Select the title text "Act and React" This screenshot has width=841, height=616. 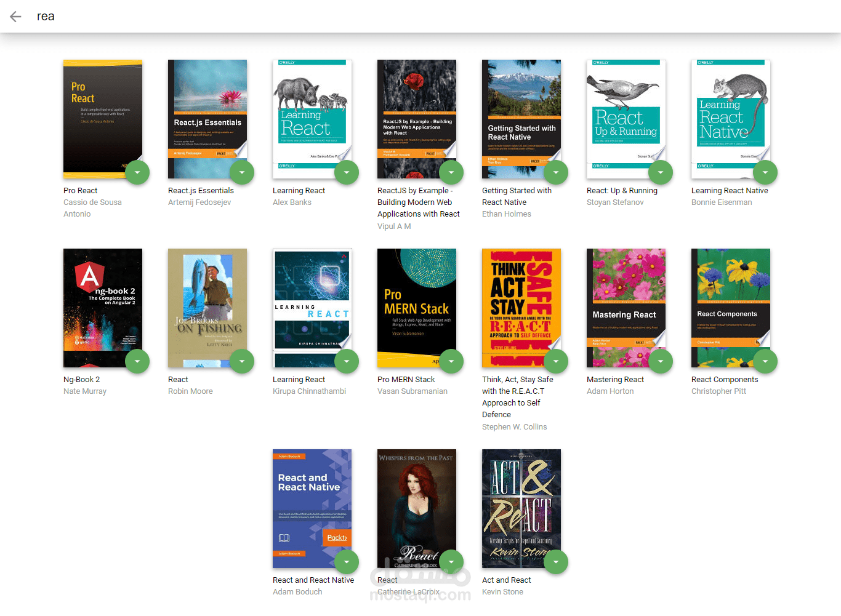click(x=506, y=580)
